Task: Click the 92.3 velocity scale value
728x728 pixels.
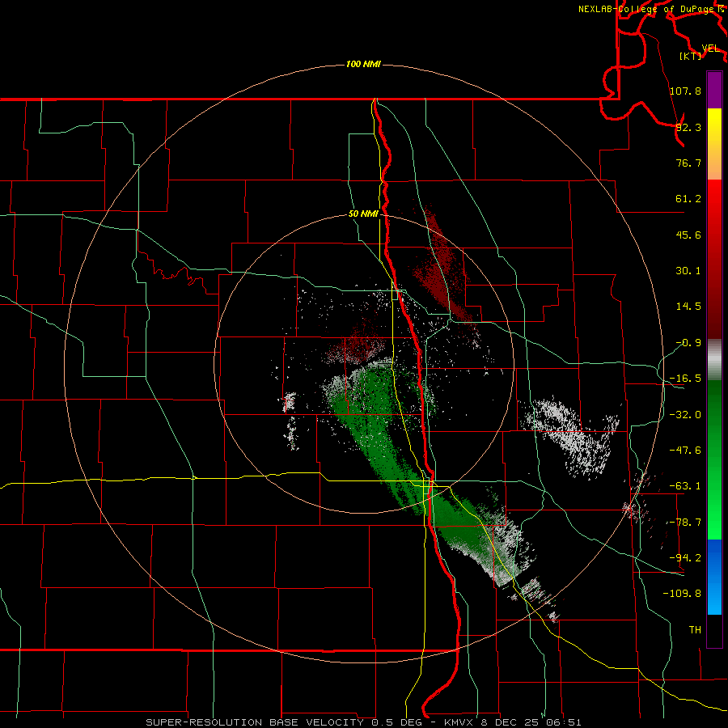Action: click(688, 127)
